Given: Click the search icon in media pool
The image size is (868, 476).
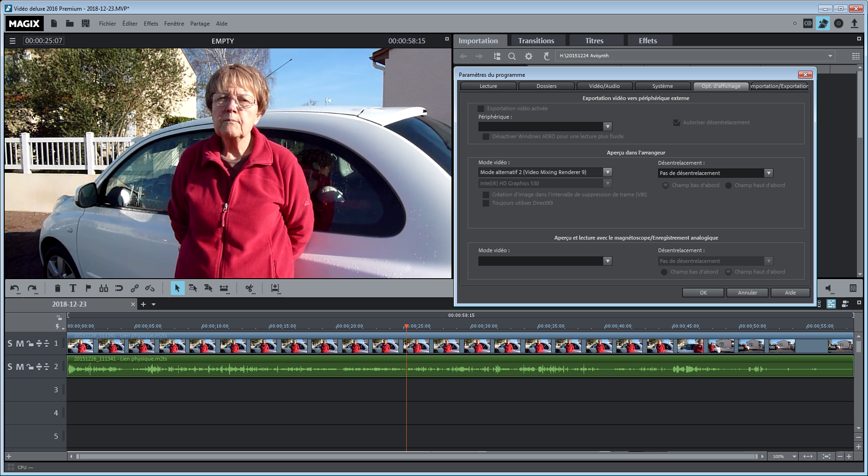Looking at the screenshot, I should point(512,56).
